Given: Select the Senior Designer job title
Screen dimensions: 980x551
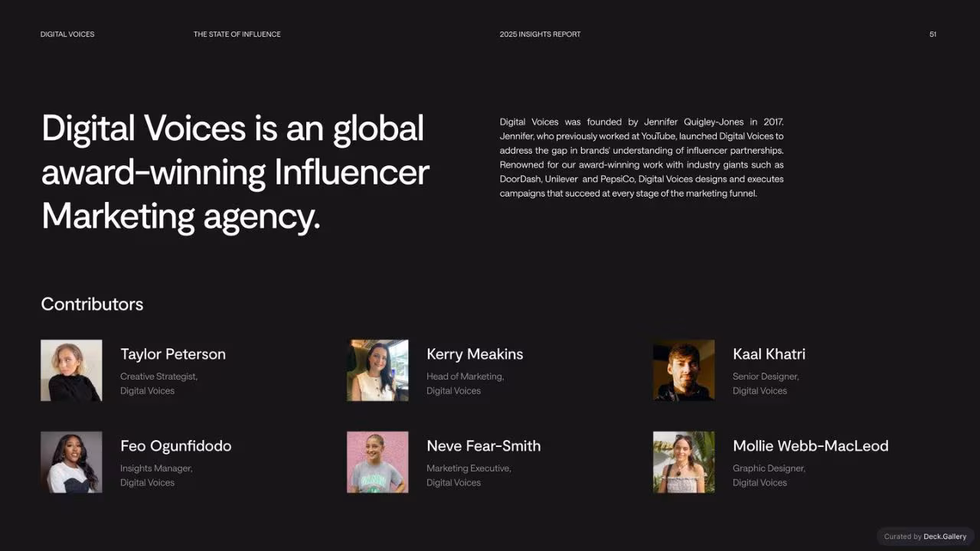Looking at the screenshot, I should tap(766, 377).
